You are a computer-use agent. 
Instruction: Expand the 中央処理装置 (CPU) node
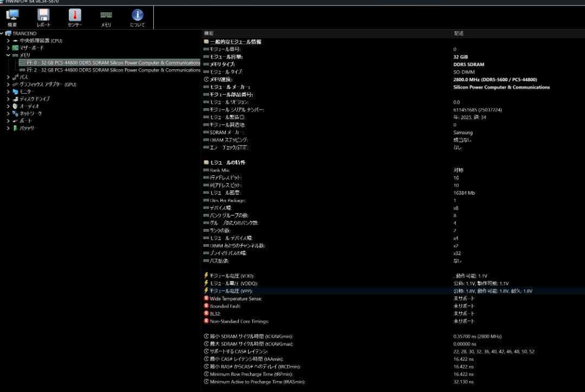tap(8, 41)
